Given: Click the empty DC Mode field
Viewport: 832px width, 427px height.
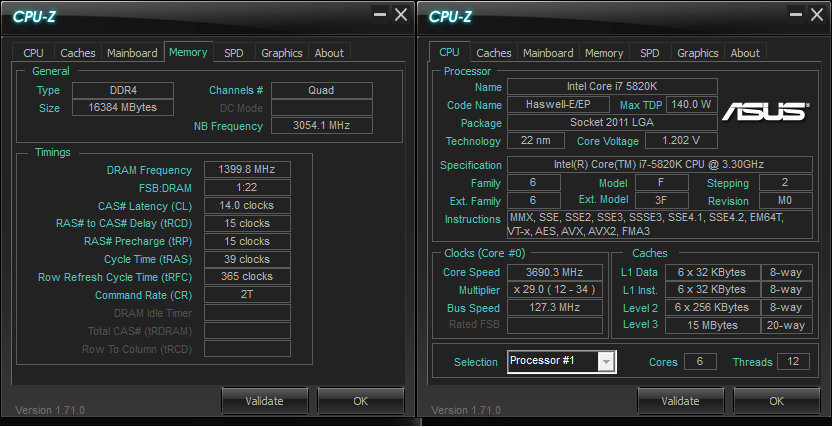Looking at the screenshot, I should pos(322,108).
